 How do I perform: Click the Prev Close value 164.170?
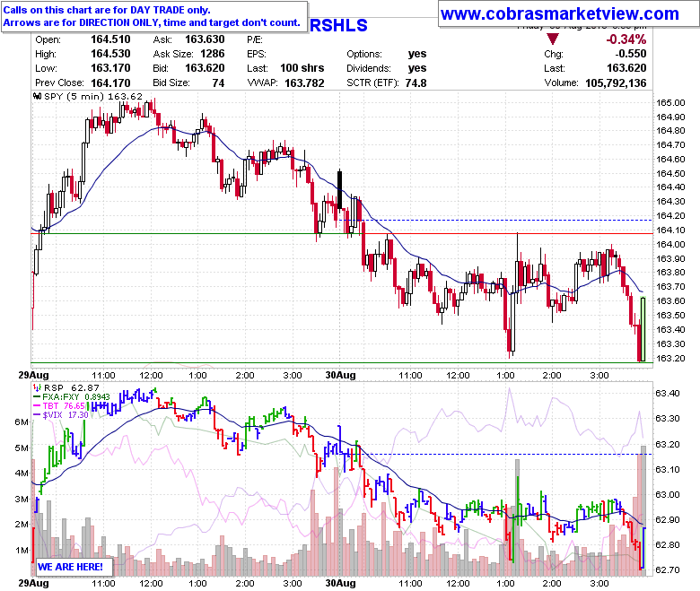110,83
